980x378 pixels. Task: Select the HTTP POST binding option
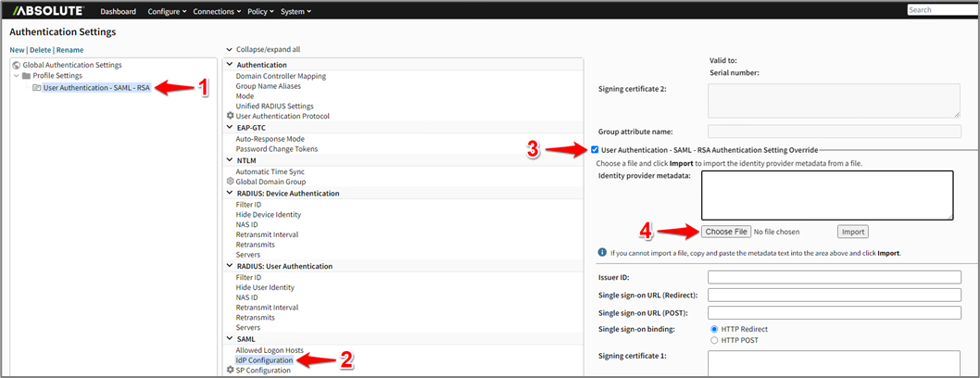pyautogui.click(x=714, y=340)
